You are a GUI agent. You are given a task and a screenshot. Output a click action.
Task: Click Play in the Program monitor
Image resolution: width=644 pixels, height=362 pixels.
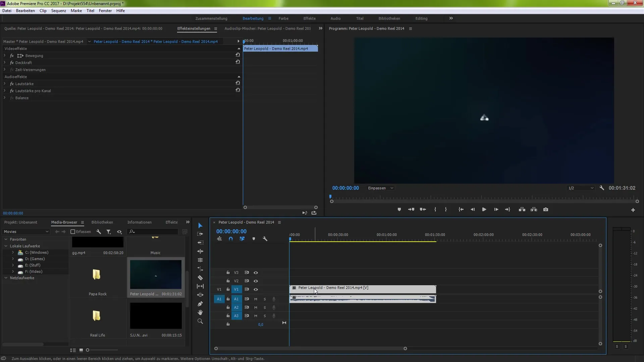(484, 209)
